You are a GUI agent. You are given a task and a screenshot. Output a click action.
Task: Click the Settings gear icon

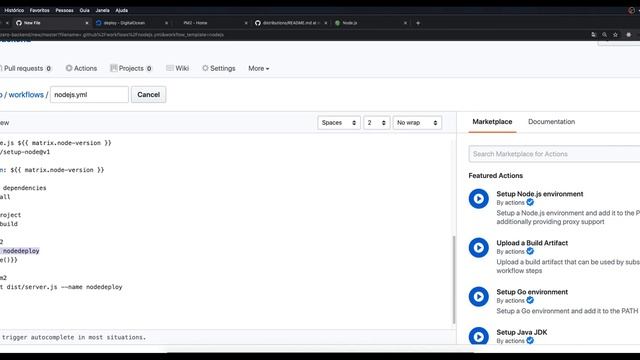point(205,68)
